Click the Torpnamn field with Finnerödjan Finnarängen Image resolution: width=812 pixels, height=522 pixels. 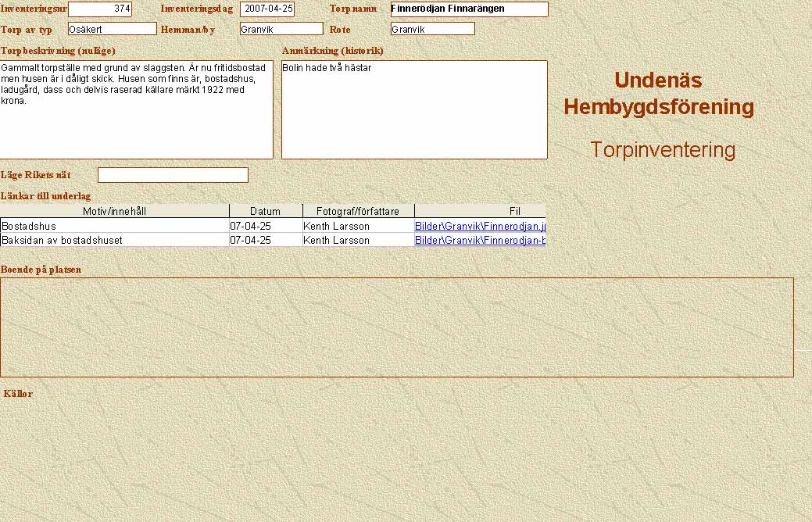point(469,9)
